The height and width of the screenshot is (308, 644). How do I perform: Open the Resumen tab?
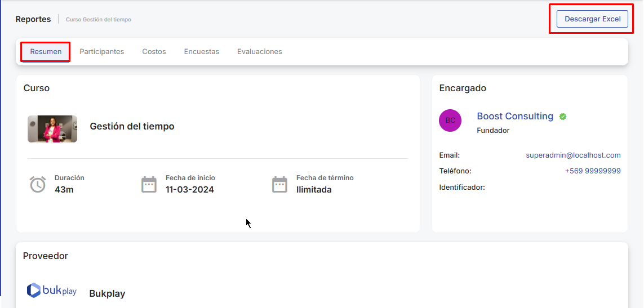click(x=46, y=52)
